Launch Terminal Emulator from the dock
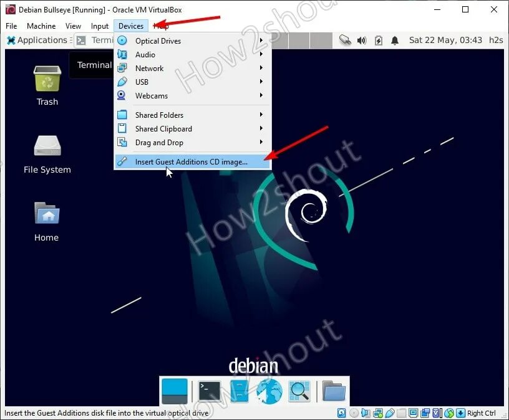 point(210,391)
